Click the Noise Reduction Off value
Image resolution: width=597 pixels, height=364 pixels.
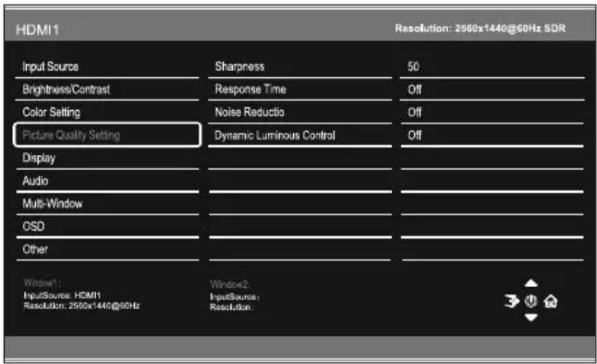pos(414,112)
